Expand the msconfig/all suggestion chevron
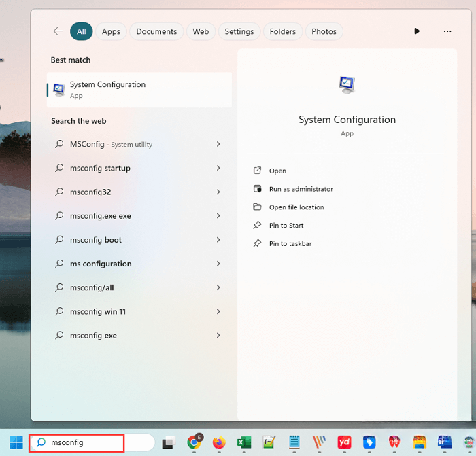 coord(218,287)
